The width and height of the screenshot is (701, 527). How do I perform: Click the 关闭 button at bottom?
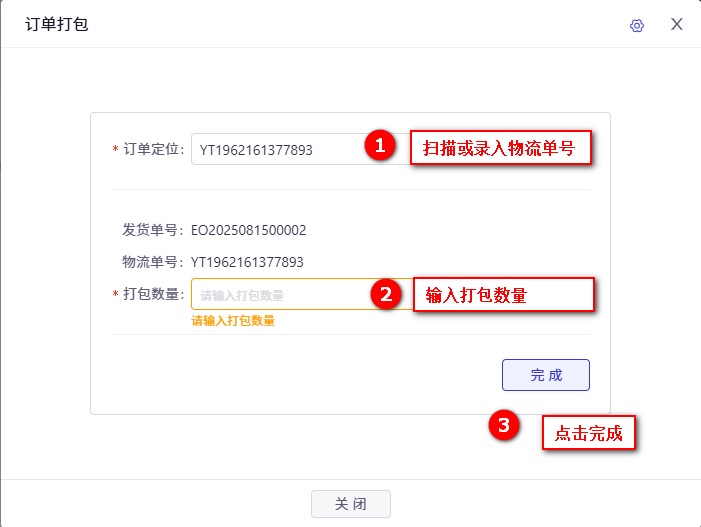351,504
